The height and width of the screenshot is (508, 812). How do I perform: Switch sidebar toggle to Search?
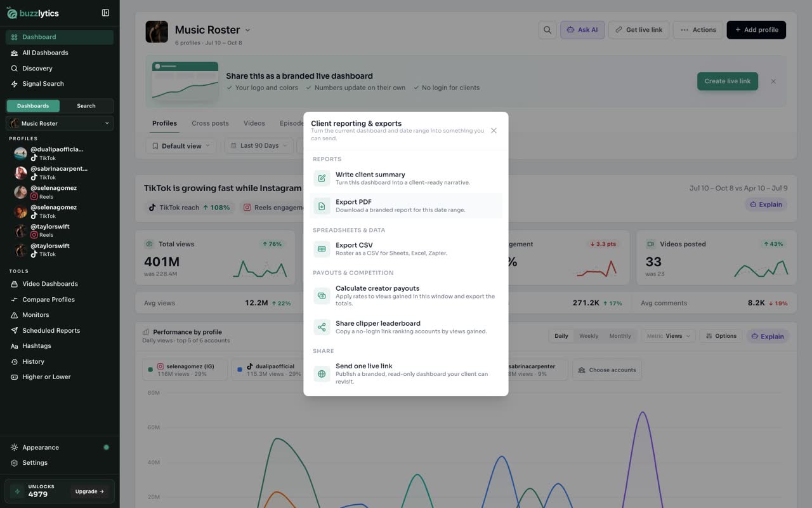[x=86, y=106]
